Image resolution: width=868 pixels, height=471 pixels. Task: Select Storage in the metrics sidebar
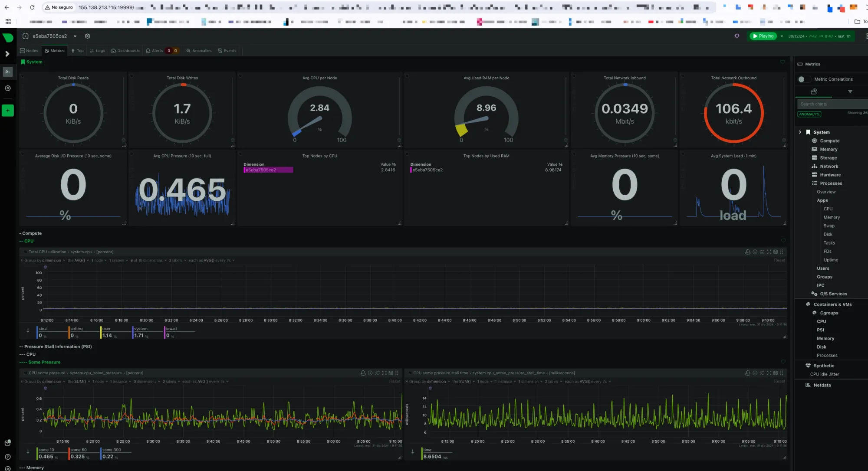click(x=828, y=158)
